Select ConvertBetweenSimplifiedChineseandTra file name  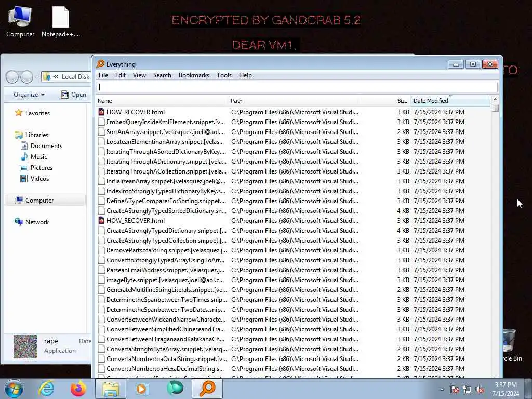(166, 329)
